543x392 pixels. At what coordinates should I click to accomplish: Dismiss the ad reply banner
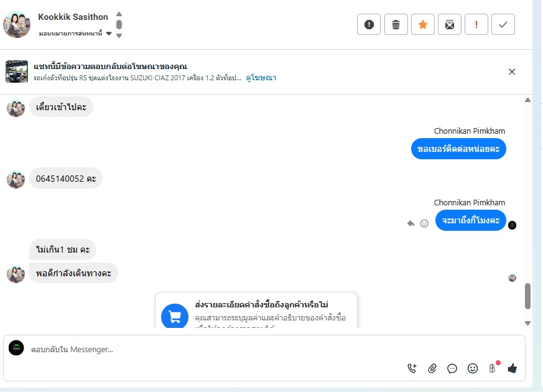click(x=512, y=72)
